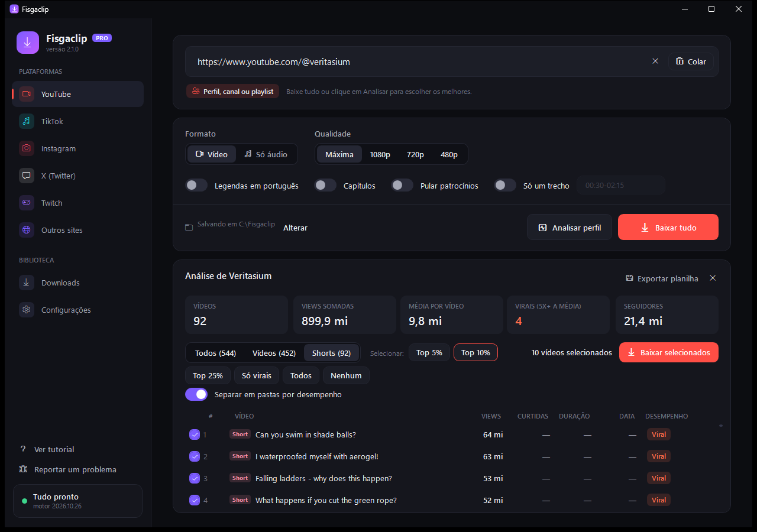
Task: Open Outros sites section
Action: 77,230
